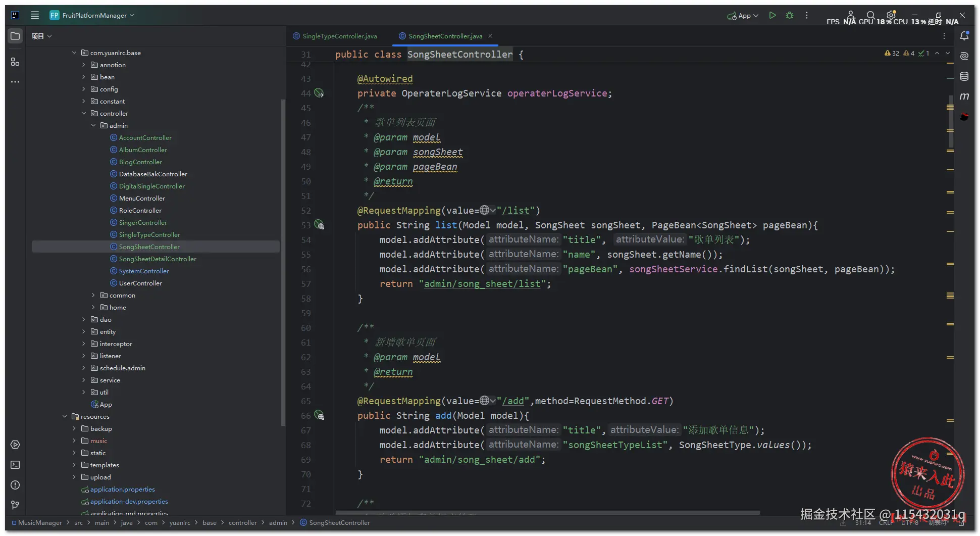Image resolution: width=980 pixels, height=536 pixels.
Task: Open the user account icon
Action: [x=851, y=15]
